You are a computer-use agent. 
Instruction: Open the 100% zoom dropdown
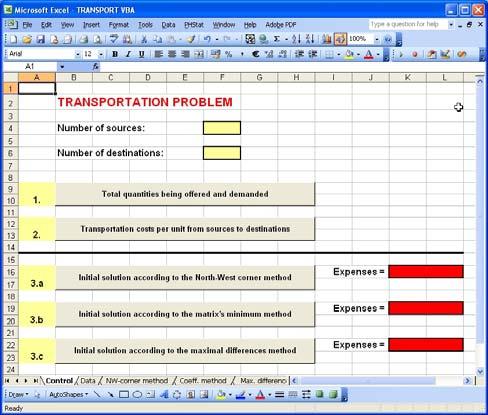(377, 39)
